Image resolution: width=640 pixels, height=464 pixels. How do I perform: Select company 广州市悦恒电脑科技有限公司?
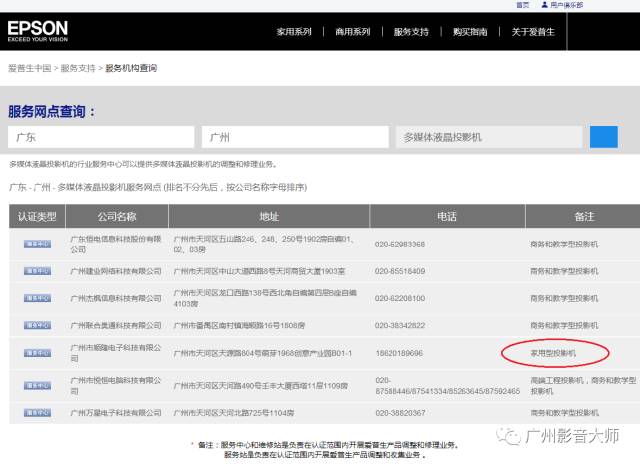point(116,386)
